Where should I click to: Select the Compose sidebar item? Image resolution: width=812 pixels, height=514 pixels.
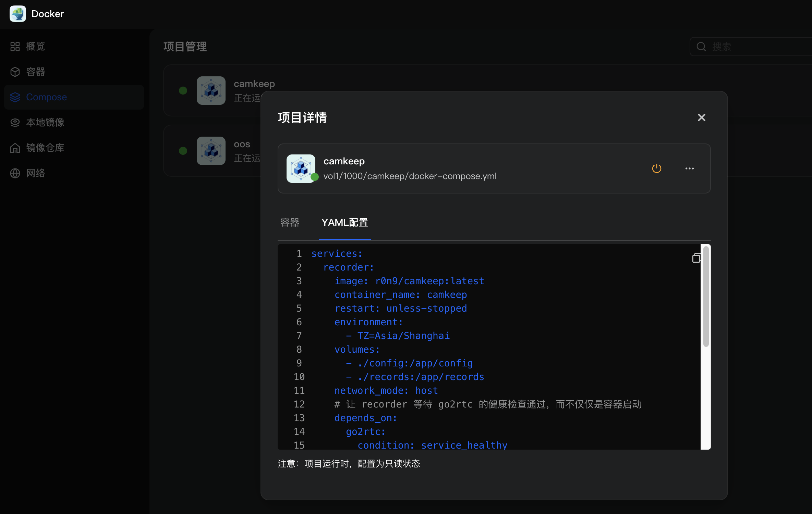[74, 97]
